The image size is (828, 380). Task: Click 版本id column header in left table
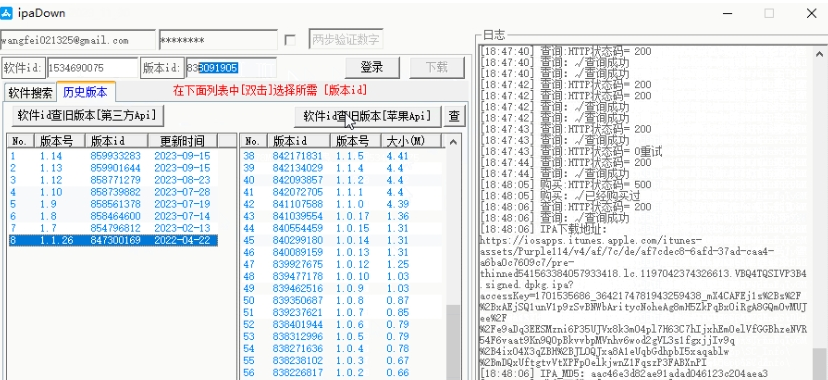point(116,141)
